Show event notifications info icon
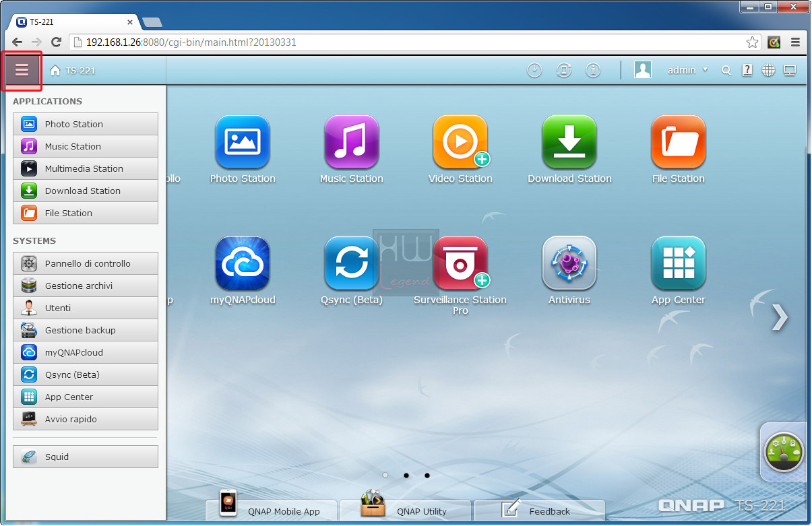Viewport: 812px width, 526px height. [x=593, y=70]
